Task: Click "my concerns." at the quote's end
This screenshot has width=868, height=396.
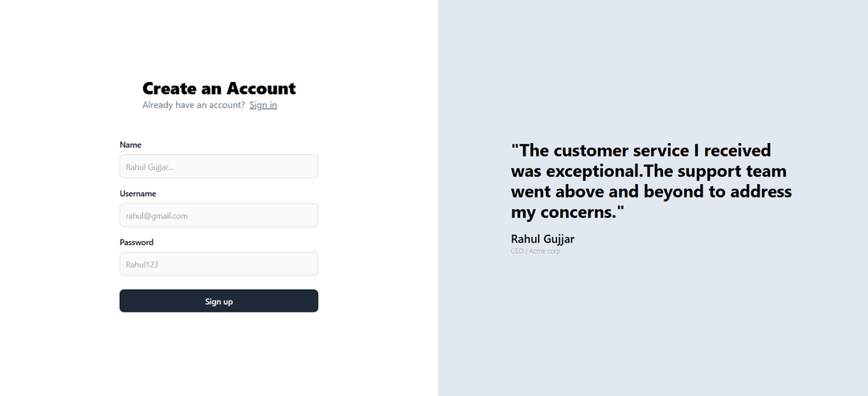Action: (x=565, y=212)
